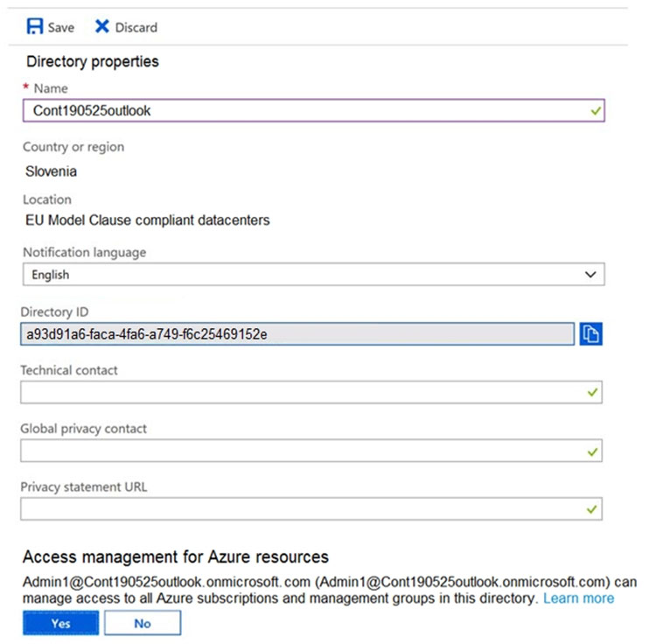Screen dimensions: 649x644
Task: Focus the Technical contact input
Action: pyautogui.click(x=297, y=393)
